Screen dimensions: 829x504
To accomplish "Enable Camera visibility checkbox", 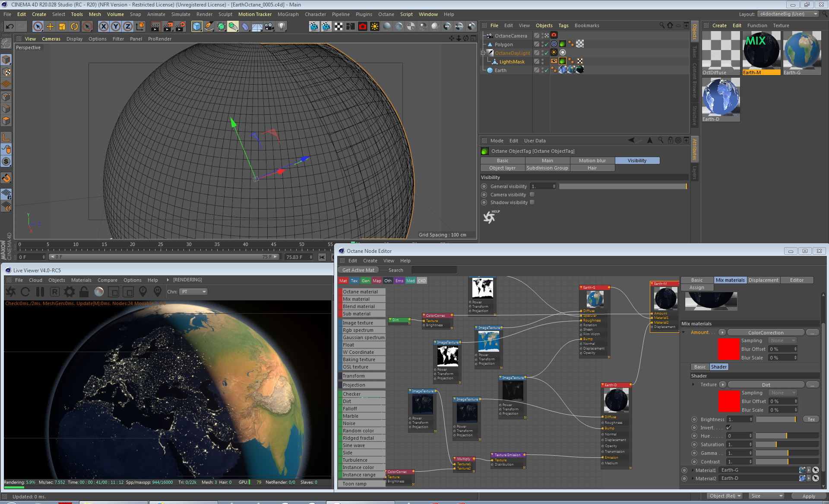I will point(532,195).
